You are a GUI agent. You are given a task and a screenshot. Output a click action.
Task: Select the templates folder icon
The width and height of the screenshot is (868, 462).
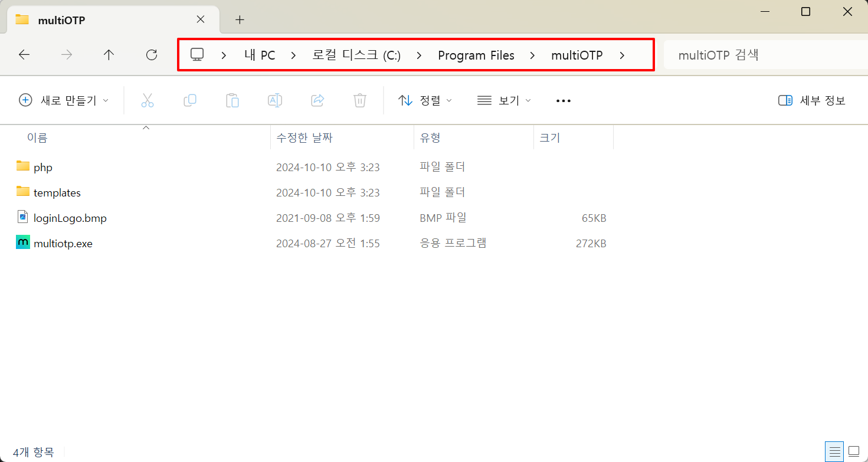tap(23, 191)
